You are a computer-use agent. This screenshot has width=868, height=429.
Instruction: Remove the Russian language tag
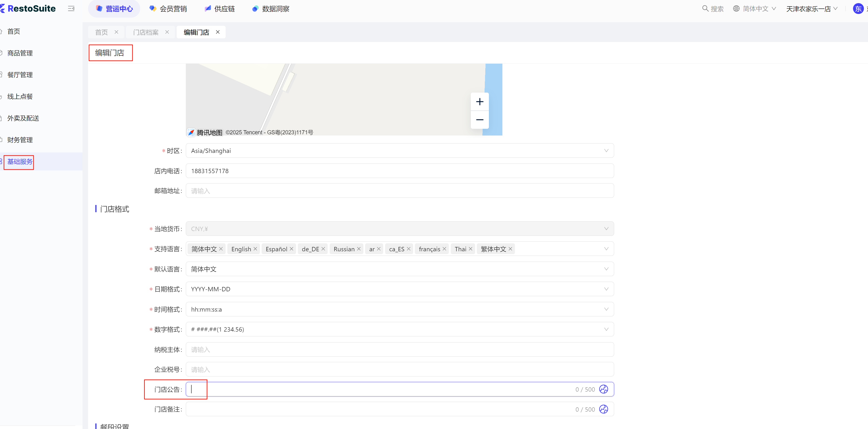359,249
